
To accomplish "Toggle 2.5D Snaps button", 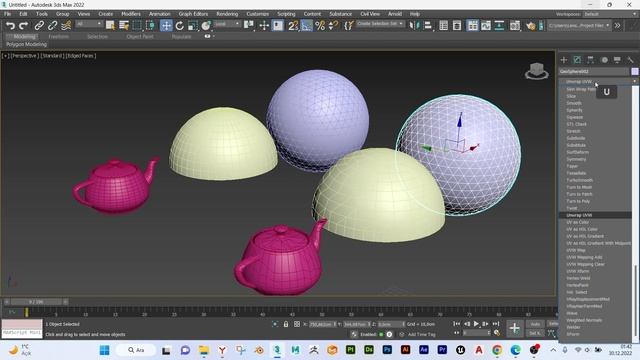I will pyautogui.click(x=293, y=26).
